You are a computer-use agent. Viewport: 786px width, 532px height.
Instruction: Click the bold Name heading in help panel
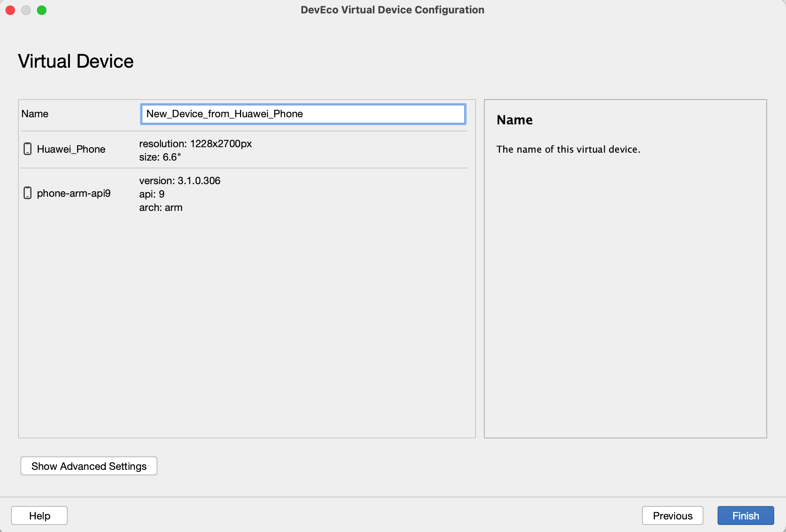coord(515,120)
